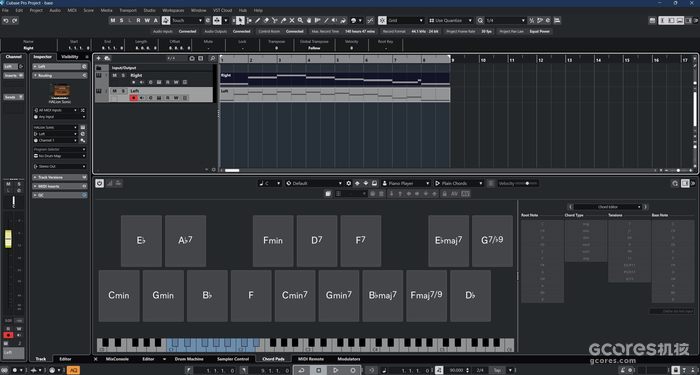Trigger the Cmin chord pad
The height and width of the screenshot is (375, 700).
[x=119, y=296]
